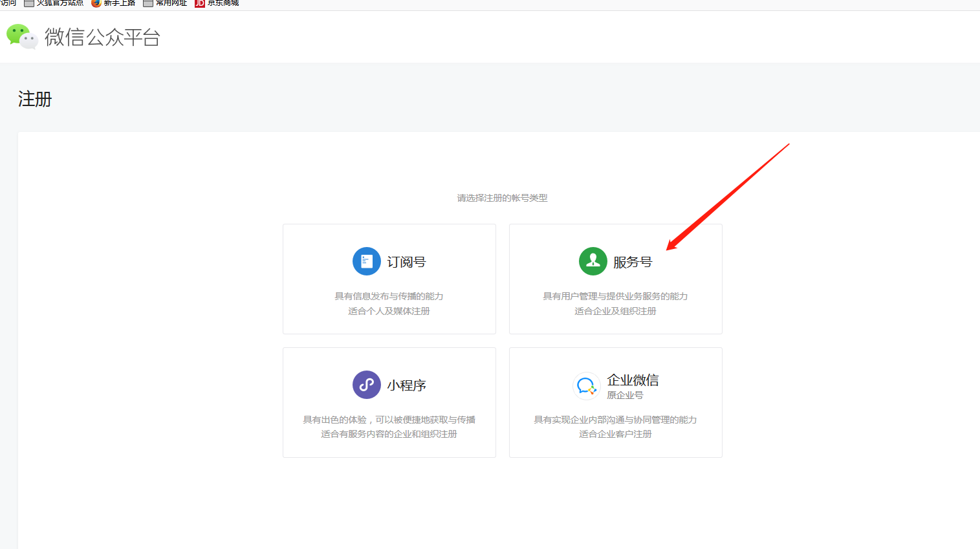Click 适合个人及媒体注册 description text
Image resolution: width=980 pixels, height=549 pixels.
[389, 310]
